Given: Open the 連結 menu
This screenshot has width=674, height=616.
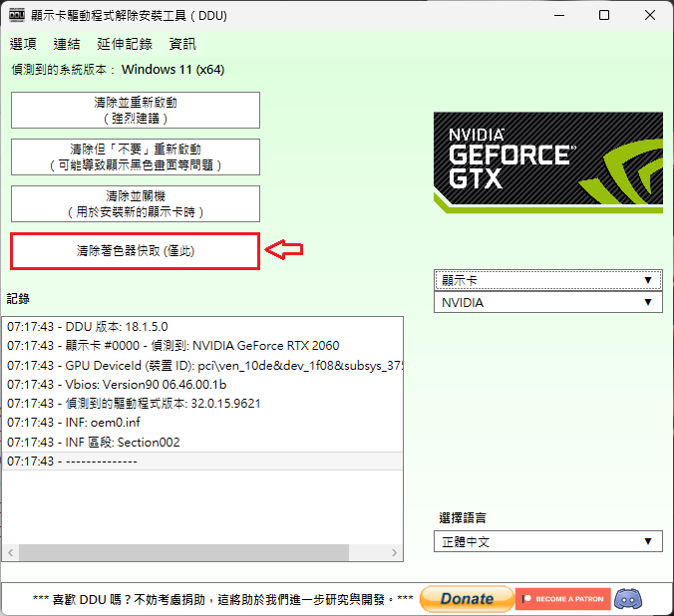Looking at the screenshot, I should pos(67,44).
